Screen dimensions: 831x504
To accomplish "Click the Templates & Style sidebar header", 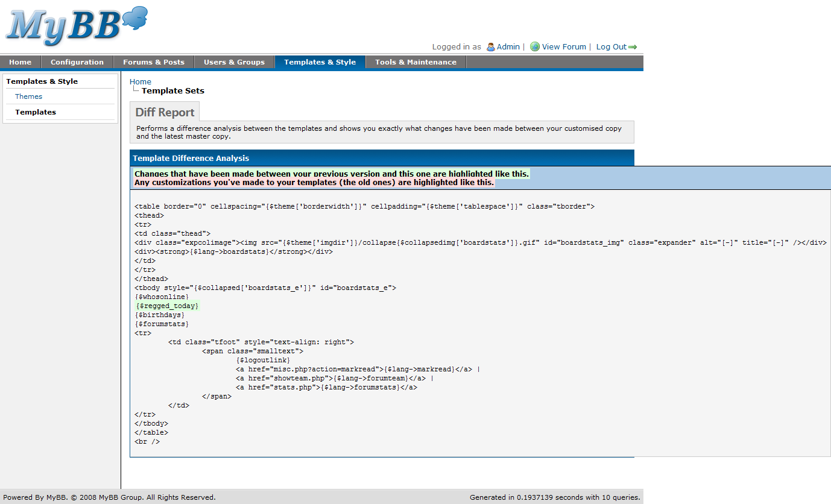I will click(42, 81).
